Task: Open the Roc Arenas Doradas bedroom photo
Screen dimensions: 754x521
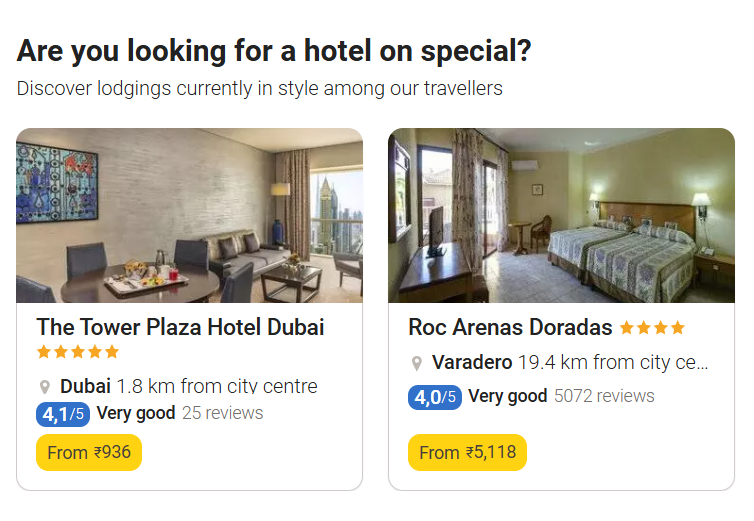Action: 561,215
